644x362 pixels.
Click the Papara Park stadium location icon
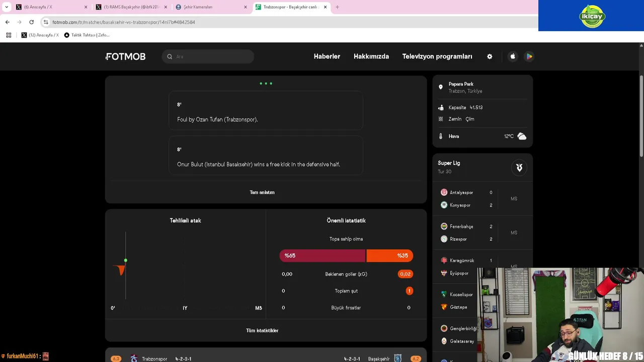click(x=441, y=87)
